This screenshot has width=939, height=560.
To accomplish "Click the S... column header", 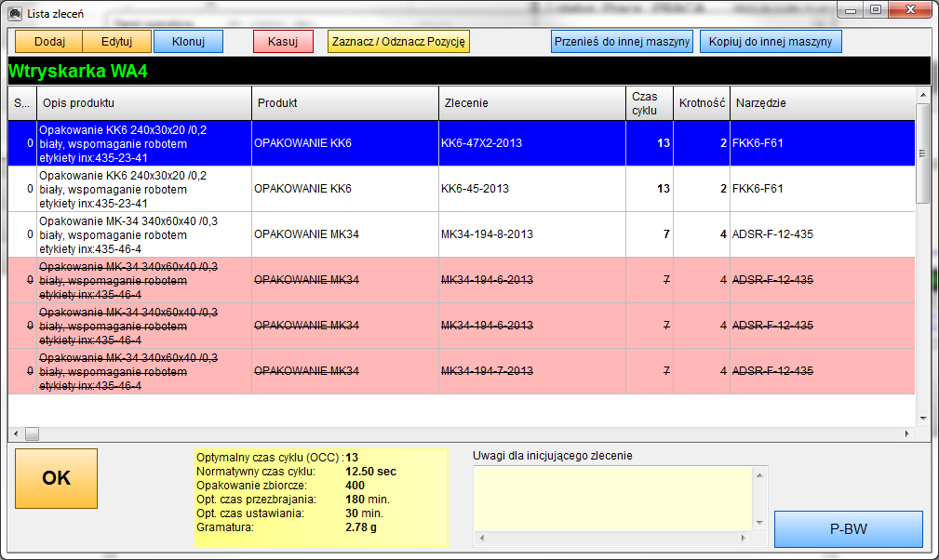I will [22, 103].
